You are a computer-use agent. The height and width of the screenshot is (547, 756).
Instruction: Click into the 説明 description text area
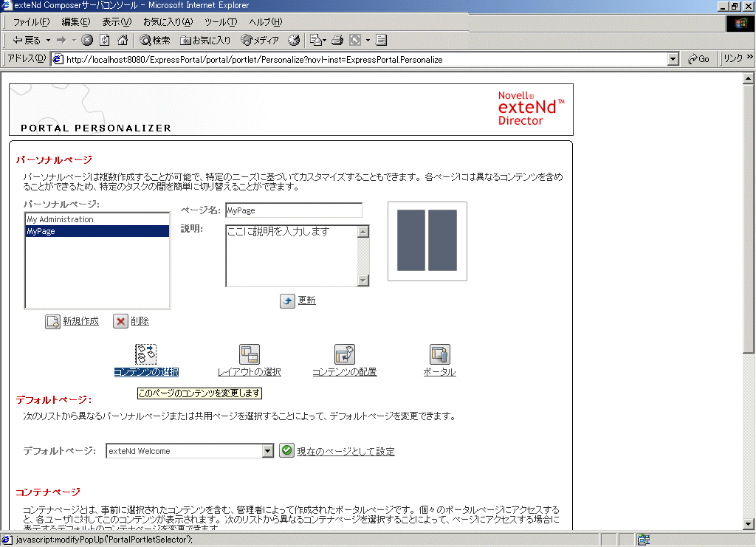click(292, 256)
